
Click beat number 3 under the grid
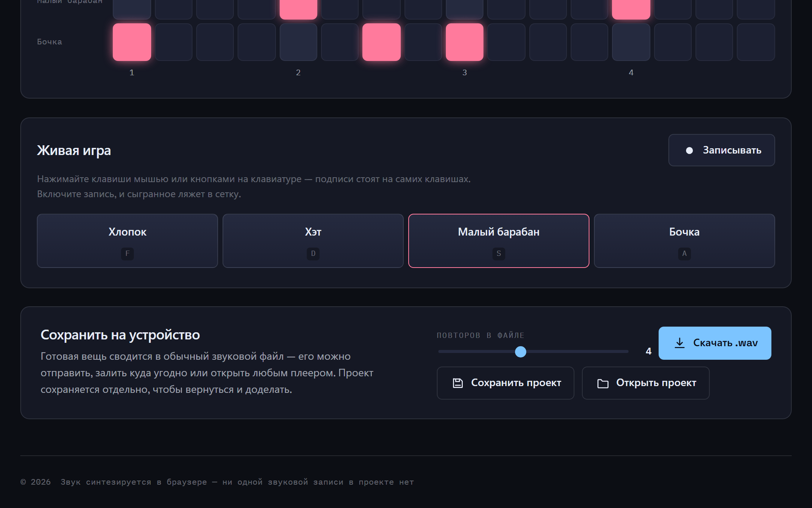tap(465, 73)
